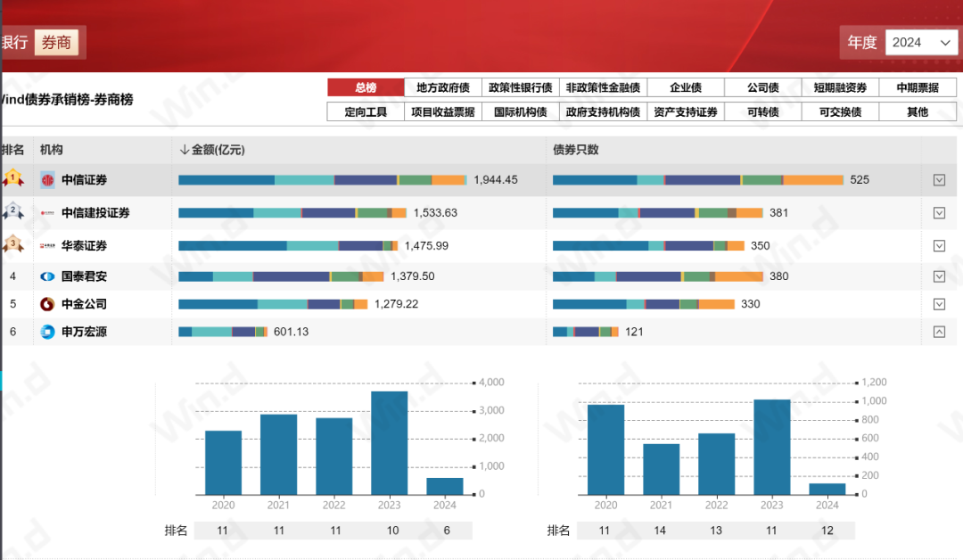Screen dimensions: 963x560
Task: Click the 债券只数 column header
Action: click(x=575, y=150)
